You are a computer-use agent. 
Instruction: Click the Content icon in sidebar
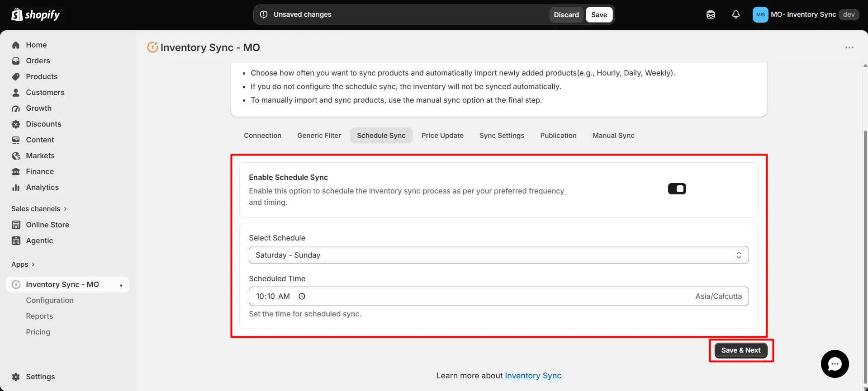click(16, 140)
